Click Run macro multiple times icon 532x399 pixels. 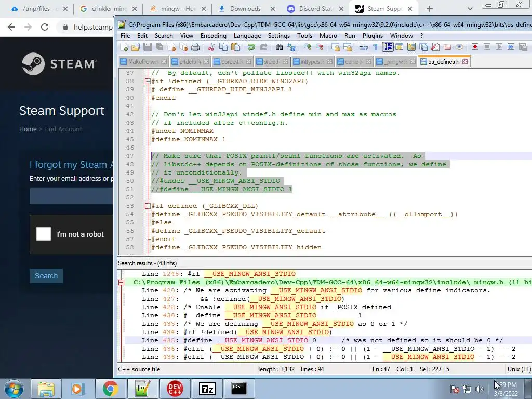coord(511,47)
